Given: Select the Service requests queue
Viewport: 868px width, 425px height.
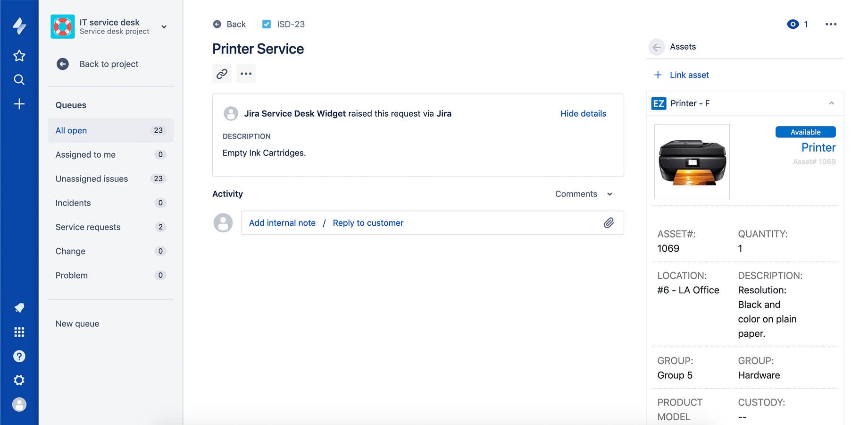Looking at the screenshot, I should [x=88, y=227].
